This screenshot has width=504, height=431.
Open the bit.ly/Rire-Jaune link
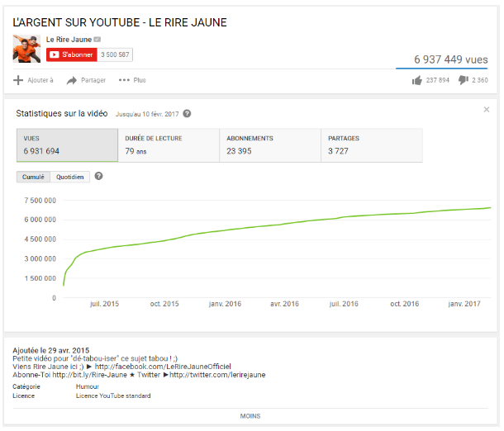[x=90, y=375]
